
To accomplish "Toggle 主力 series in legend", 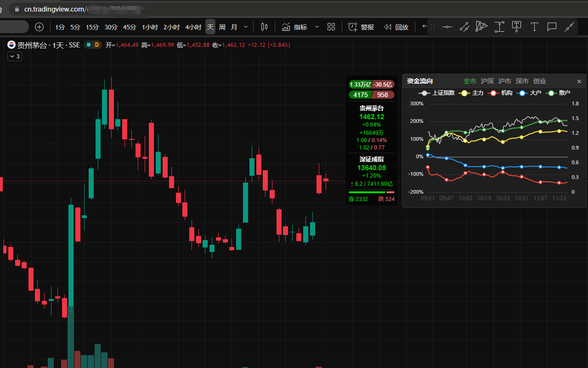I will [x=471, y=93].
